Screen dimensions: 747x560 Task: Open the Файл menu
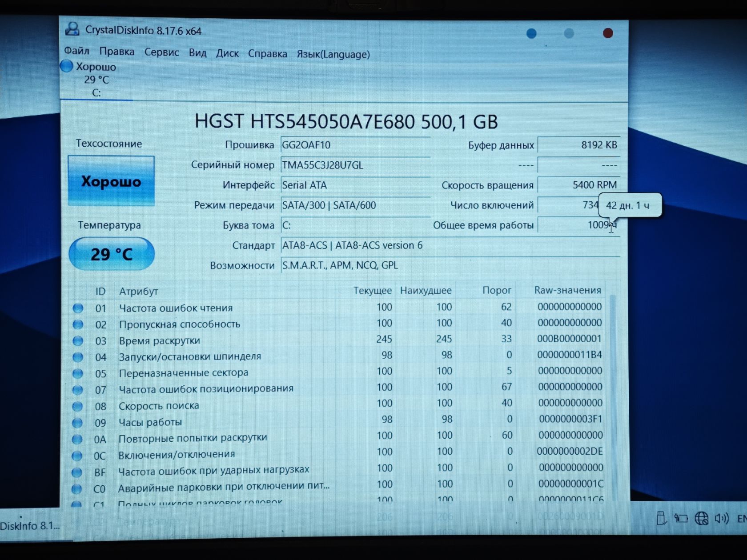point(76,51)
